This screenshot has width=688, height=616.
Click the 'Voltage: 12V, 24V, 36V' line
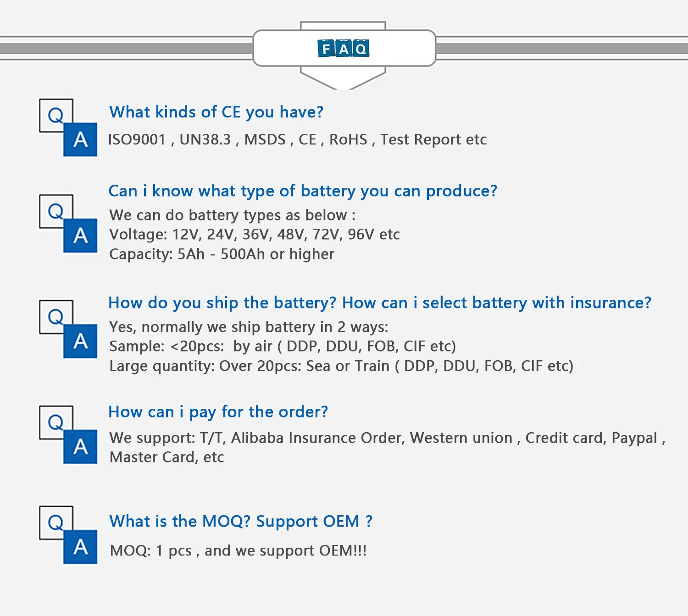[255, 235]
